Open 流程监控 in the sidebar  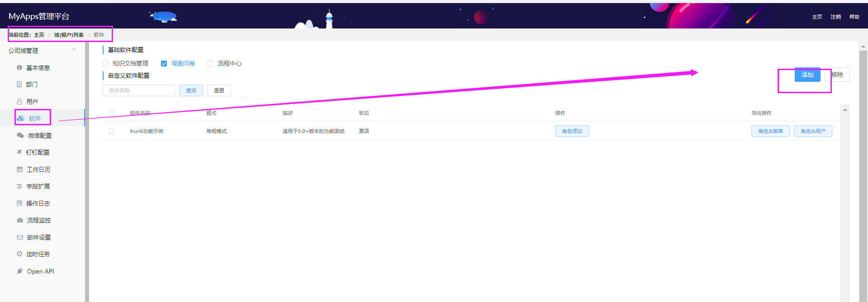click(x=39, y=220)
